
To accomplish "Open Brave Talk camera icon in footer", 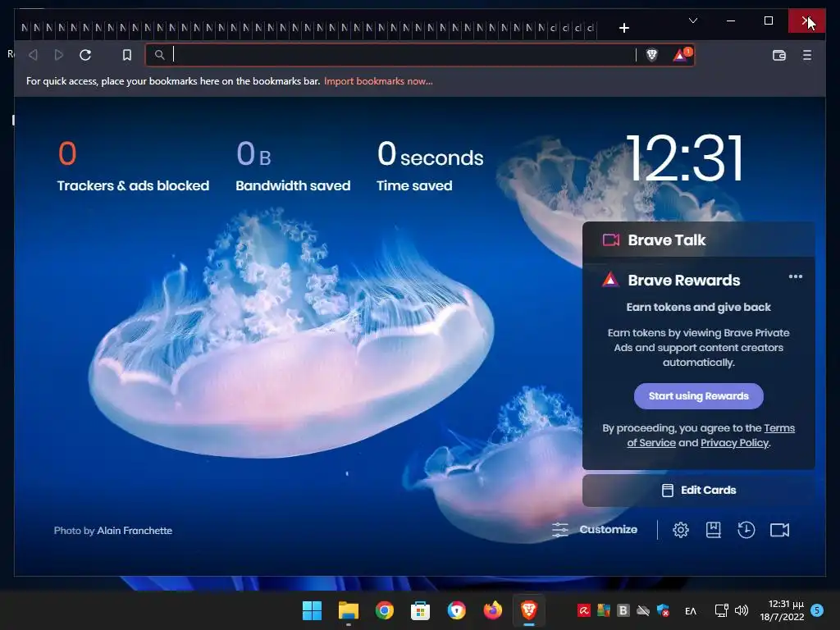I will [x=779, y=530].
